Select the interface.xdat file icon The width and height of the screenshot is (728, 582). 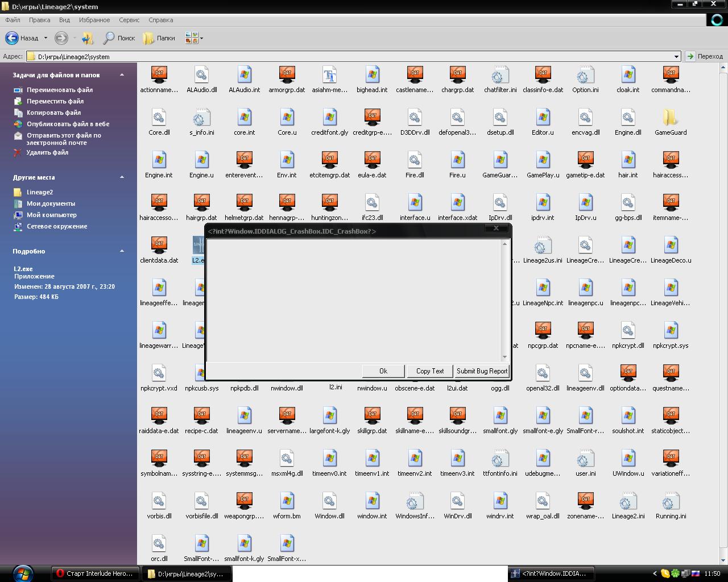(x=457, y=202)
